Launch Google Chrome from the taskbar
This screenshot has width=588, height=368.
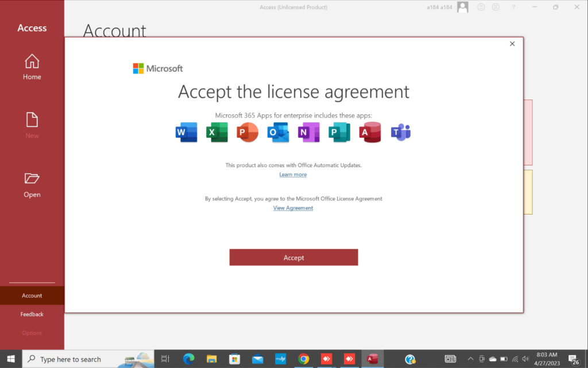coord(303,359)
